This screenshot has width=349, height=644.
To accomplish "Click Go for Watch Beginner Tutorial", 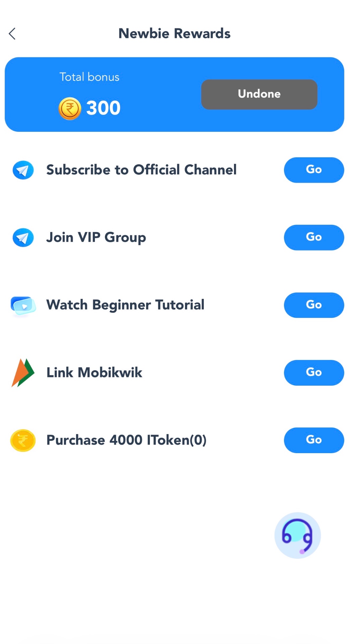I will 314,305.
